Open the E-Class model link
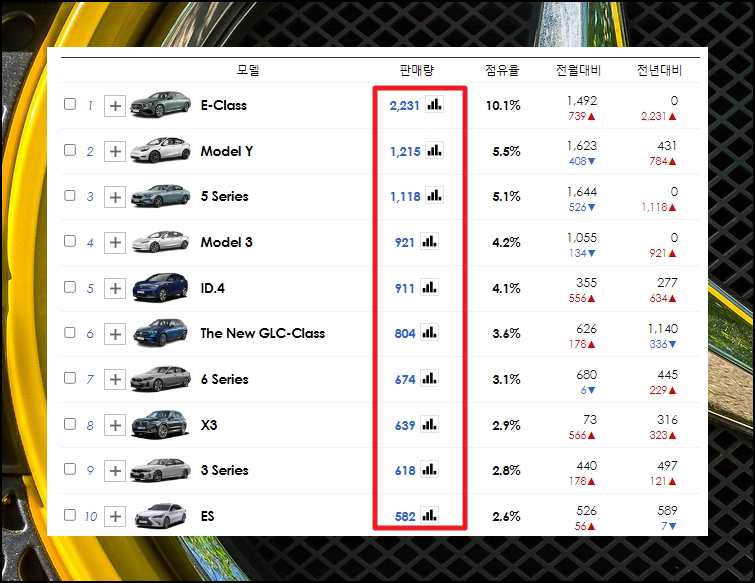 223,105
